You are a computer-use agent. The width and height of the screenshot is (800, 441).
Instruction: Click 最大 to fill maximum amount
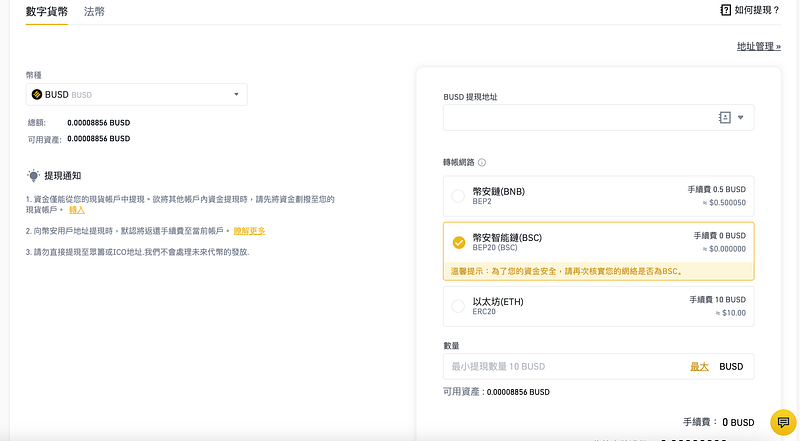coord(699,366)
